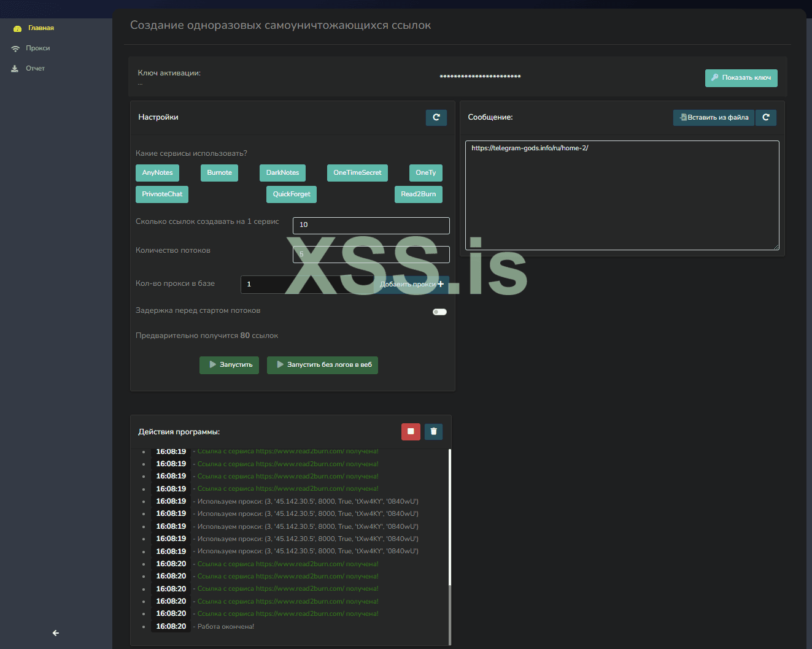
Task: Clear the action log with the trash icon
Action: coord(433,432)
